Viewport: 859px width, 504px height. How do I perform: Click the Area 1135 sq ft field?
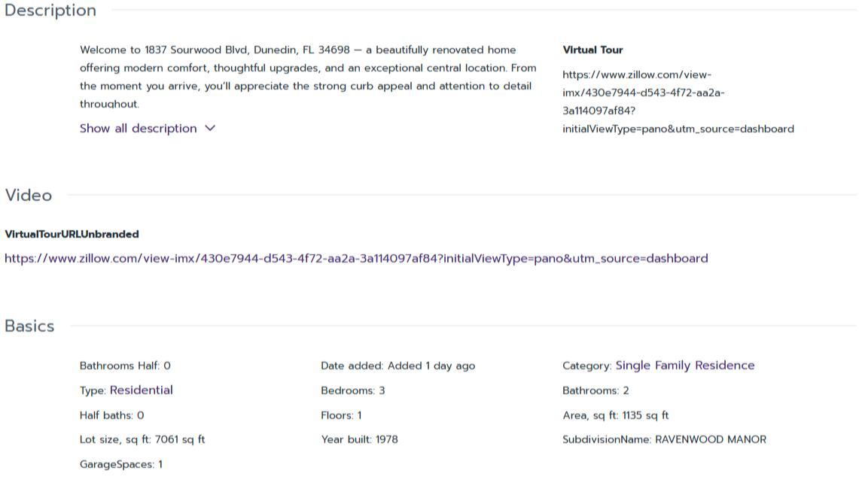pos(615,415)
